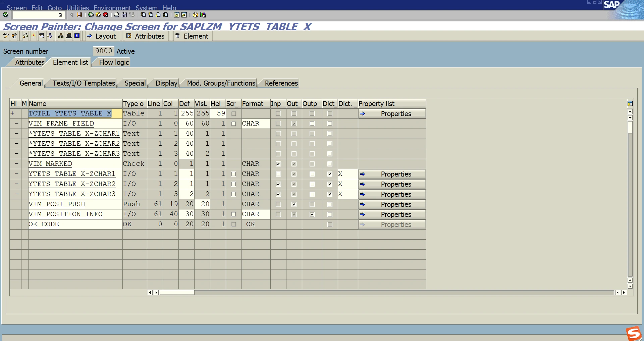This screenshot has width=644, height=341.
Task: Open the Environment menu
Action: click(x=112, y=7)
